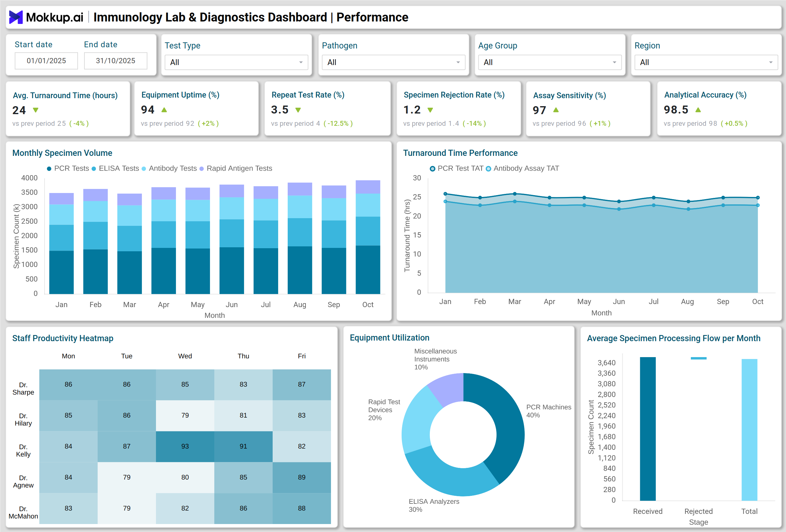
Task: Click Dr. Hilary Thu cell showing 81
Action: 243,415
